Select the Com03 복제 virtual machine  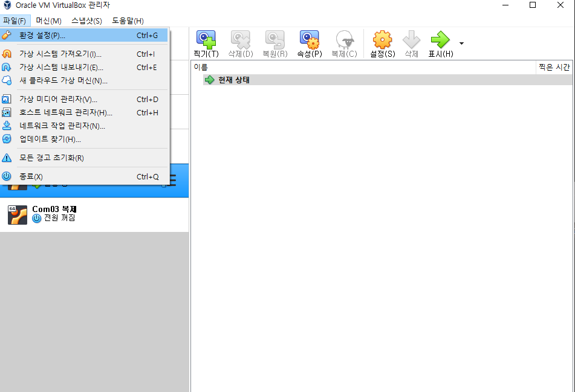pos(94,214)
